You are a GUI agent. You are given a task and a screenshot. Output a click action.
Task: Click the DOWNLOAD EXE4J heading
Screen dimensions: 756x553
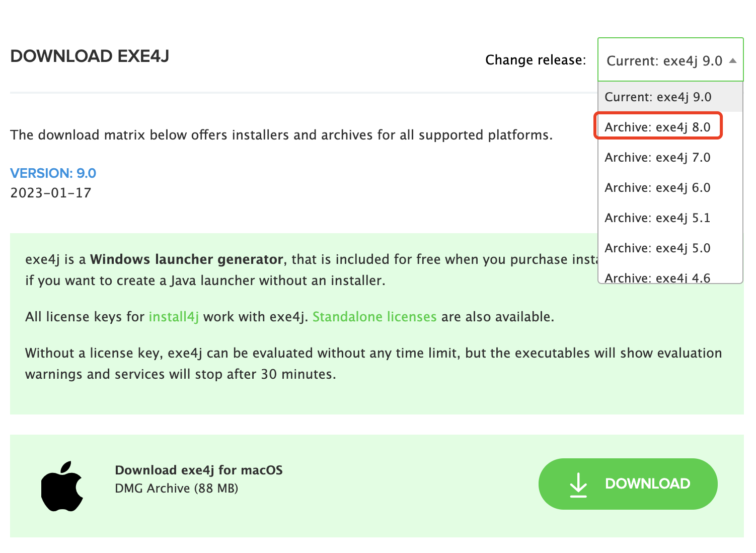(x=90, y=56)
